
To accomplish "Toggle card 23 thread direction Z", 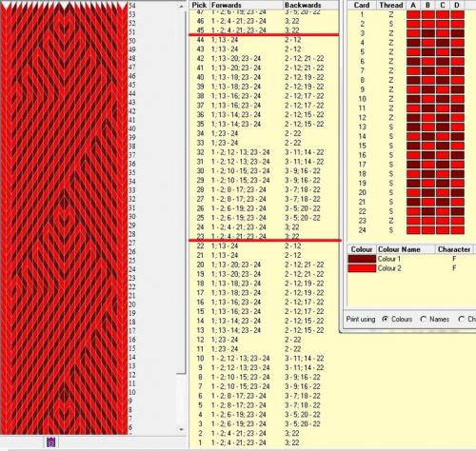I will pyautogui.click(x=391, y=221).
